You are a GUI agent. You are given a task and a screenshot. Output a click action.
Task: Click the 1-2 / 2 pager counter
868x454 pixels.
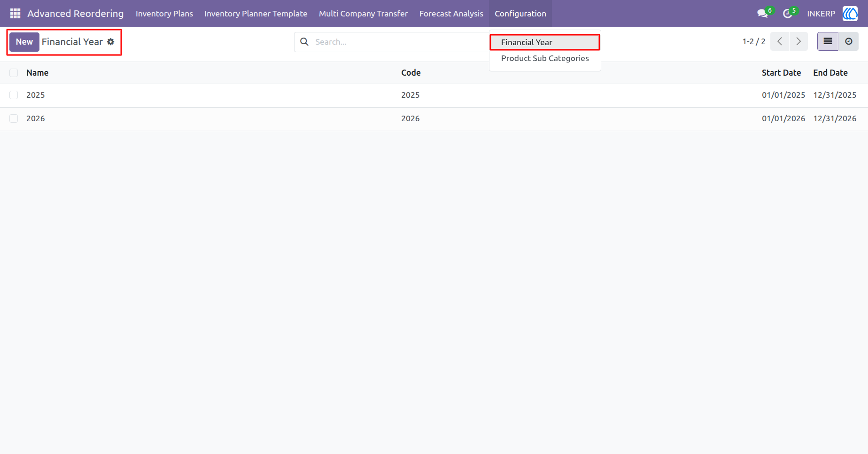[x=754, y=41]
